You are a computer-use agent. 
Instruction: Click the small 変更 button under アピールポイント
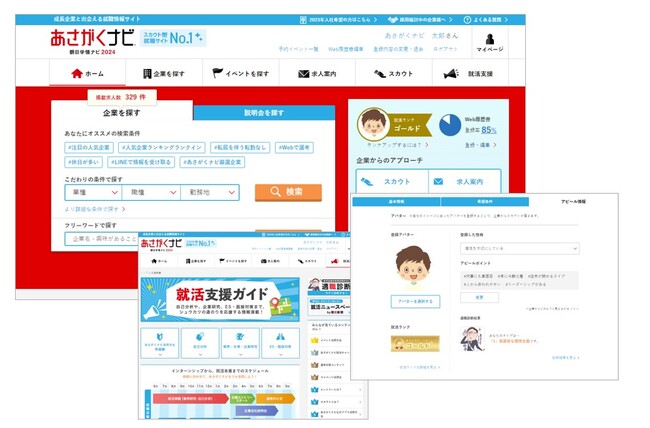479,297
